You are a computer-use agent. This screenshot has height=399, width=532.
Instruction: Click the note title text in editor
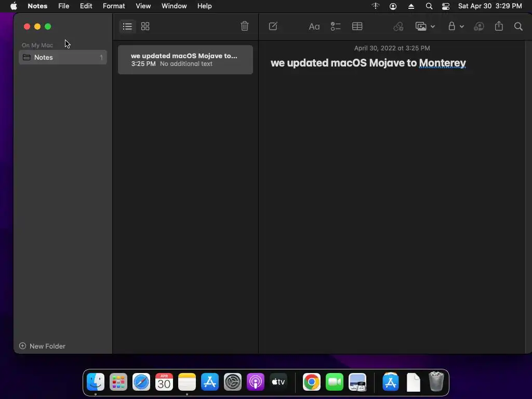tap(368, 63)
